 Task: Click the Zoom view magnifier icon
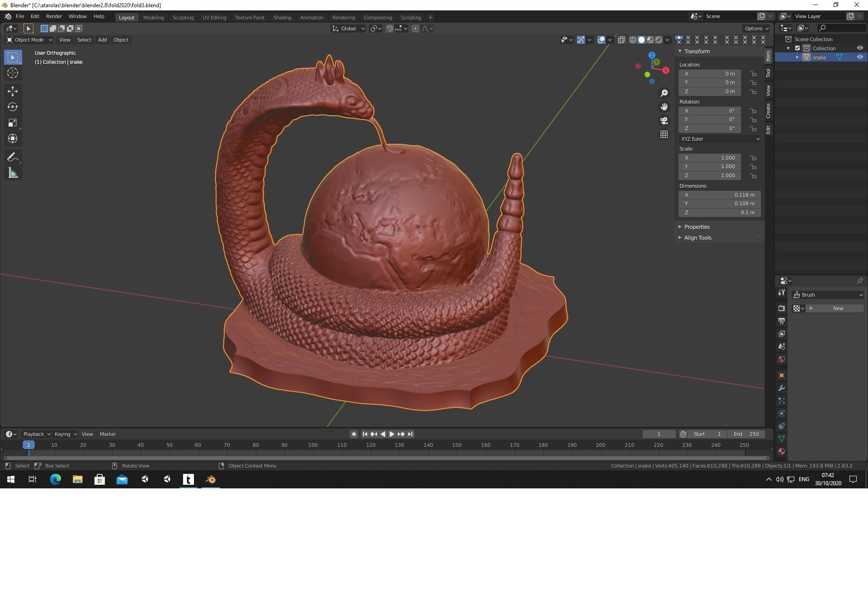[x=664, y=93]
